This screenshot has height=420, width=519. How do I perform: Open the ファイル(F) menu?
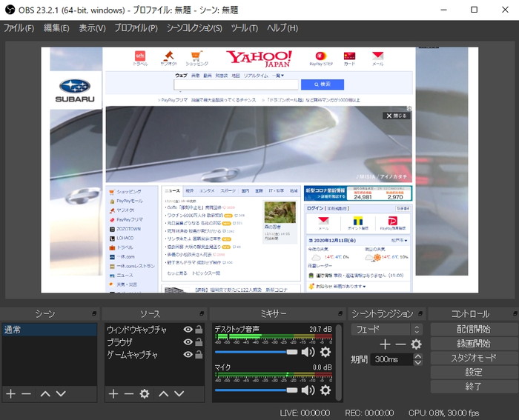(x=19, y=28)
